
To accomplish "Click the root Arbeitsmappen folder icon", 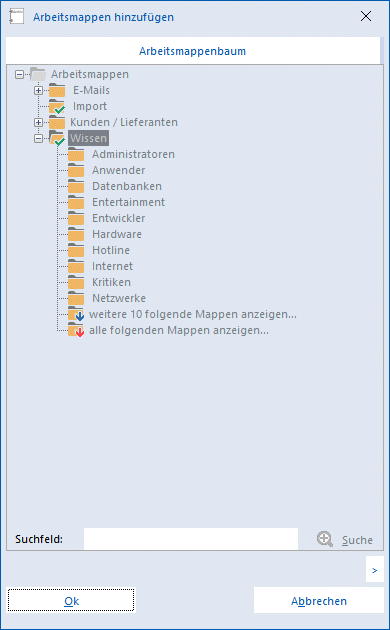I will point(38,74).
